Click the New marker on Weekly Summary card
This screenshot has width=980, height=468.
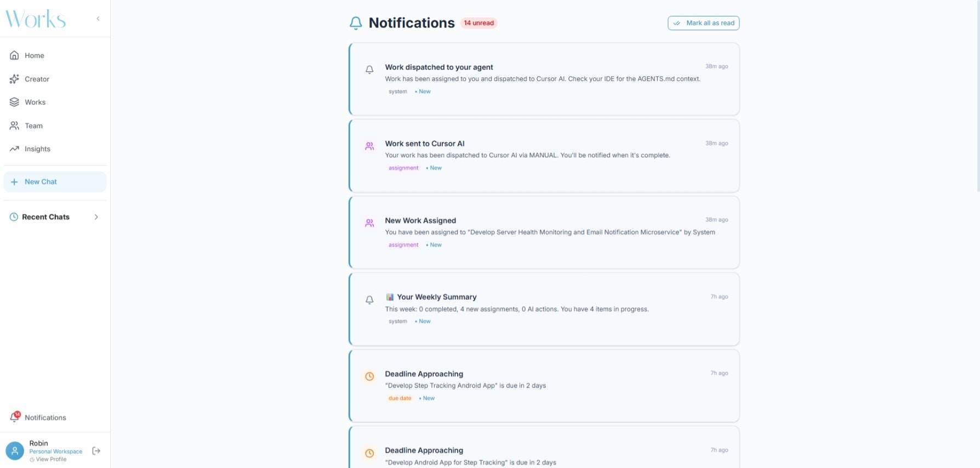pyautogui.click(x=423, y=322)
